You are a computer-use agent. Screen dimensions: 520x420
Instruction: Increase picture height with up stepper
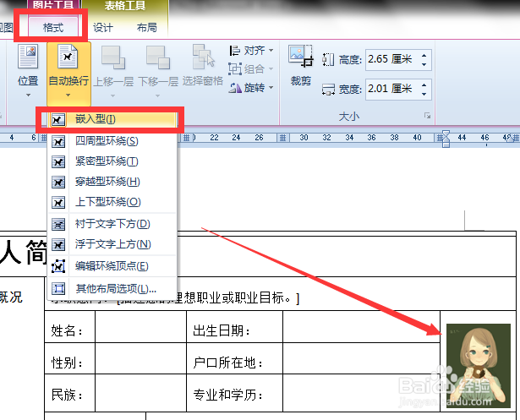[x=424, y=56]
